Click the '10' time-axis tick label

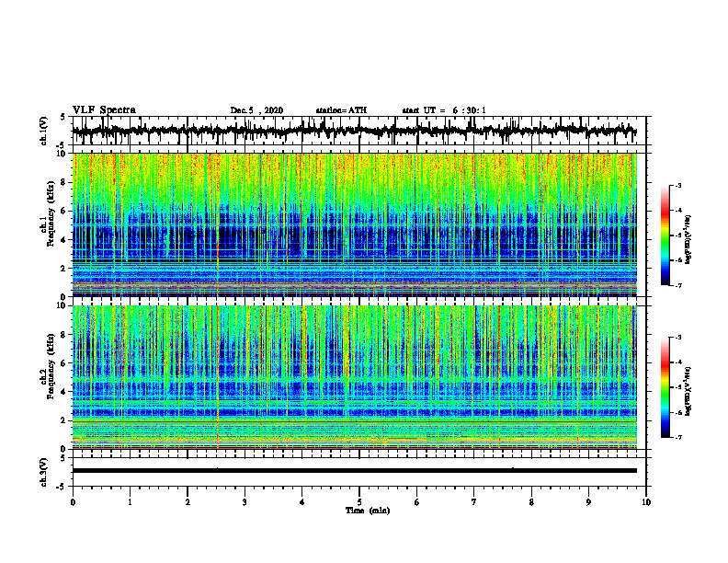tap(646, 502)
